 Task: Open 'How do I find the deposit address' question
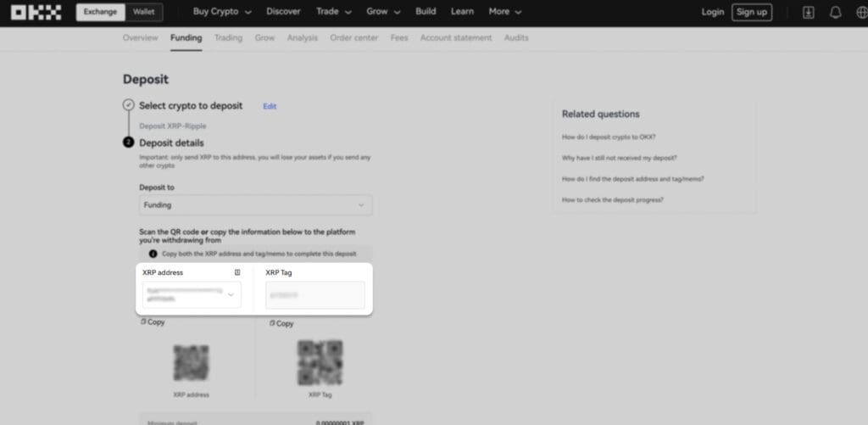tap(632, 179)
